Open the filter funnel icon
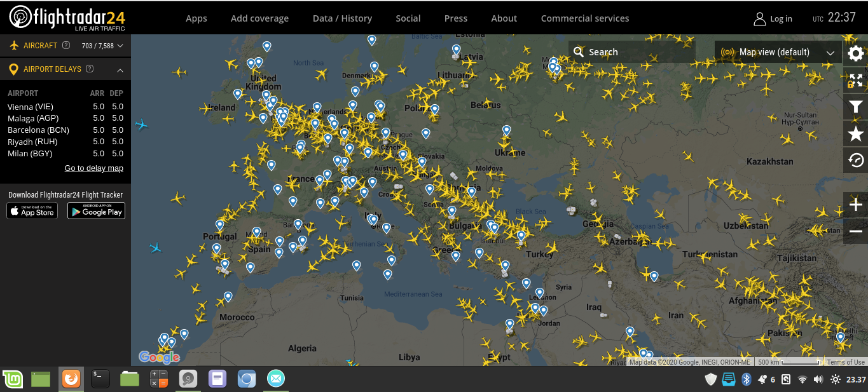 click(856, 107)
